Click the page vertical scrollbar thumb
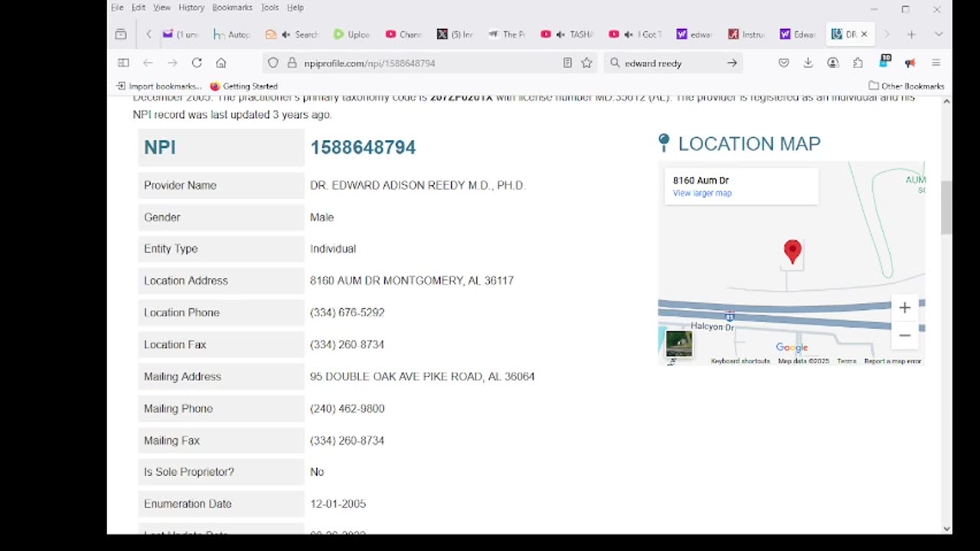Viewport: 980px width, 551px height. 946,207
